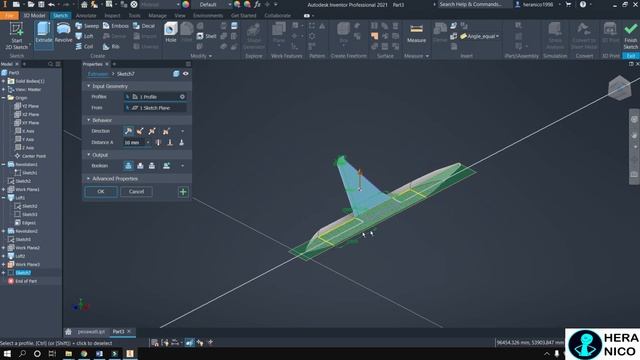
Task: Open the Model browser menu icon
Action: click(58, 64)
